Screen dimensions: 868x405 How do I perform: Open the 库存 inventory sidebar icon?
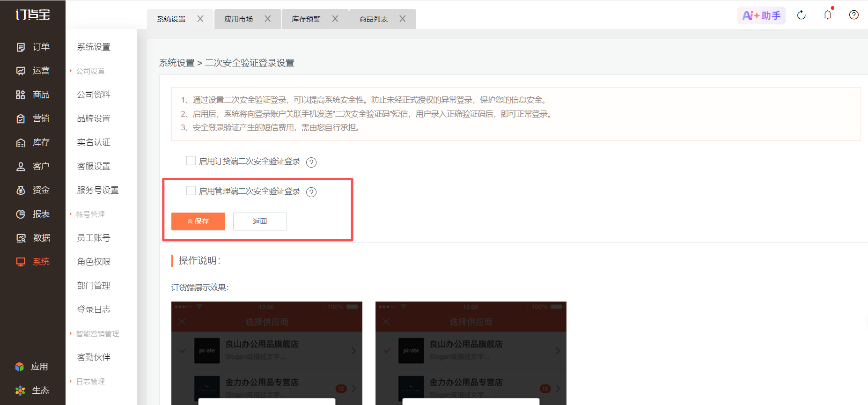coord(21,142)
